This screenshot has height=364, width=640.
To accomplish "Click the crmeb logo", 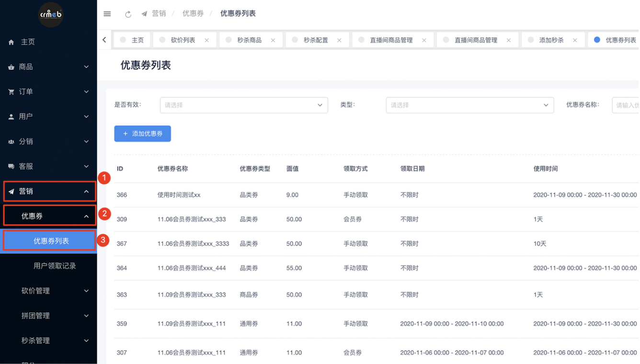I will tap(50, 14).
